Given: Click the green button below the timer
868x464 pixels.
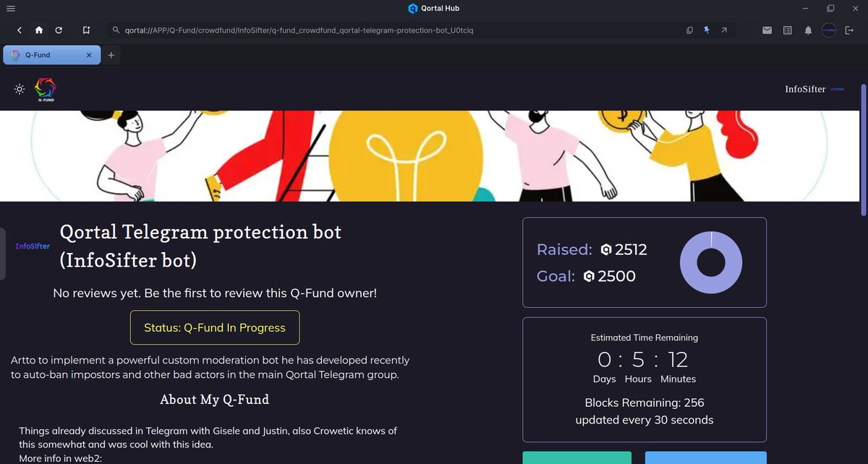Looking at the screenshot, I should 577,457.
